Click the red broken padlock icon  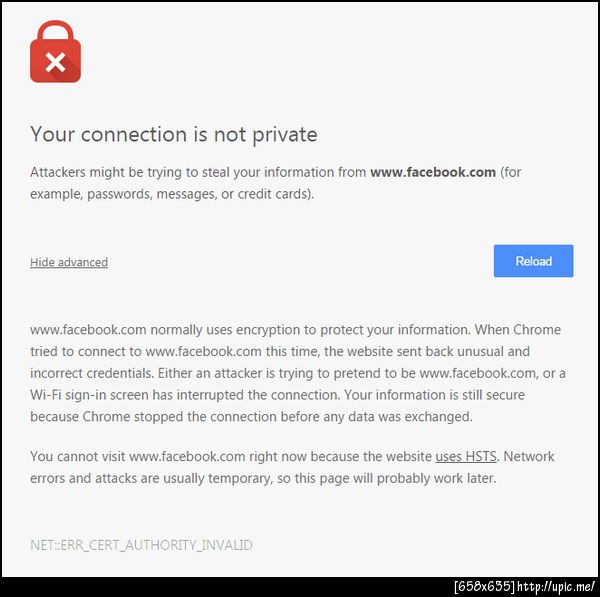55,59
